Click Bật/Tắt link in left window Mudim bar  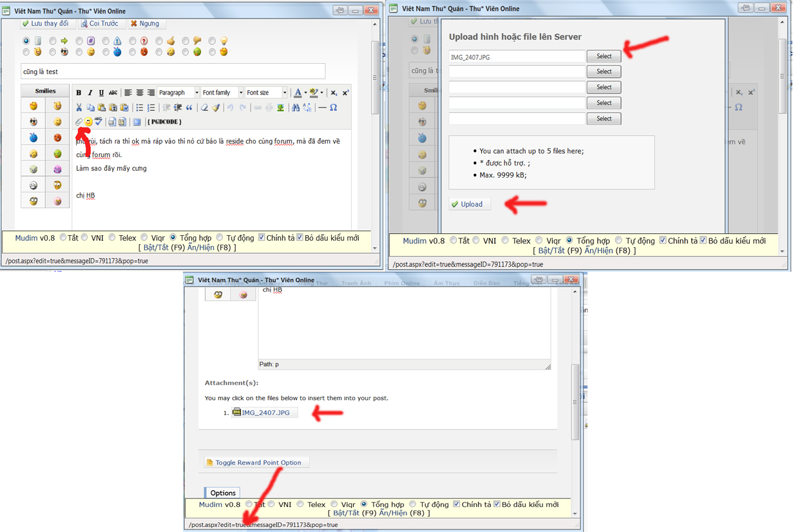(155, 247)
